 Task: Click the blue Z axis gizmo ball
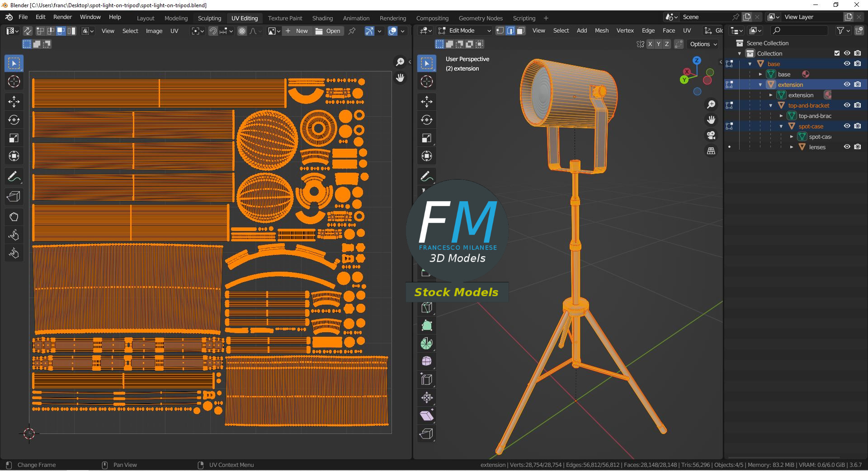(x=697, y=61)
